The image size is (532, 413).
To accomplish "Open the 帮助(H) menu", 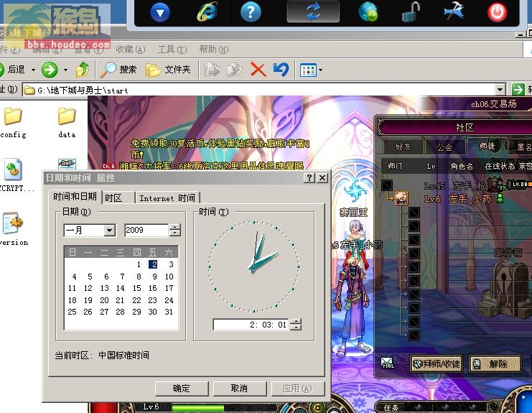I will [214, 50].
